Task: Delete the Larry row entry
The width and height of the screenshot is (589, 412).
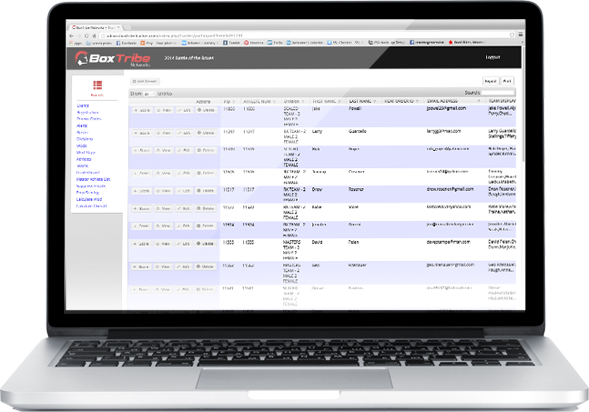Action: (x=206, y=133)
